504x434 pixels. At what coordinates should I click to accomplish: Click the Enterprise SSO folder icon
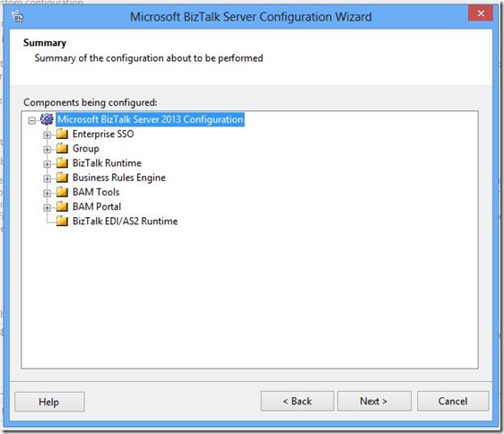(x=63, y=134)
